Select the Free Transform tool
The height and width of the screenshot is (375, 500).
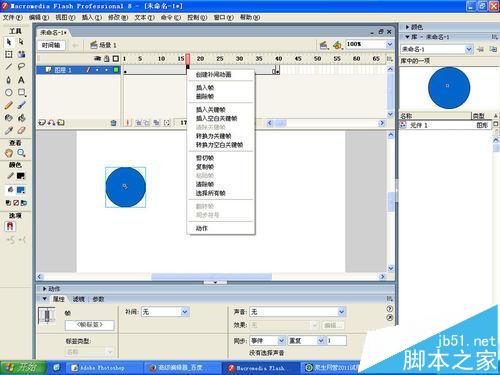tap(9, 54)
